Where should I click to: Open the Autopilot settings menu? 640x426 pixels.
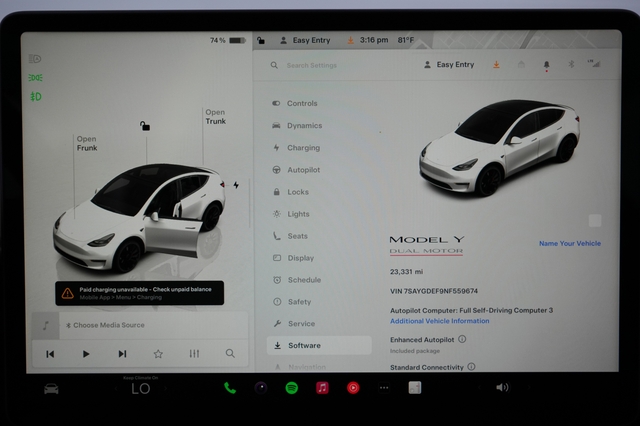pyautogui.click(x=296, y=170)
